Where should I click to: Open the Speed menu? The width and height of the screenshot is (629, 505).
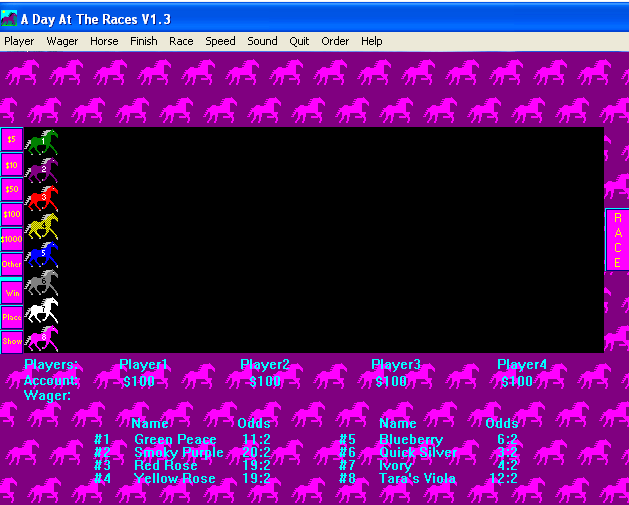click(220, 41)
